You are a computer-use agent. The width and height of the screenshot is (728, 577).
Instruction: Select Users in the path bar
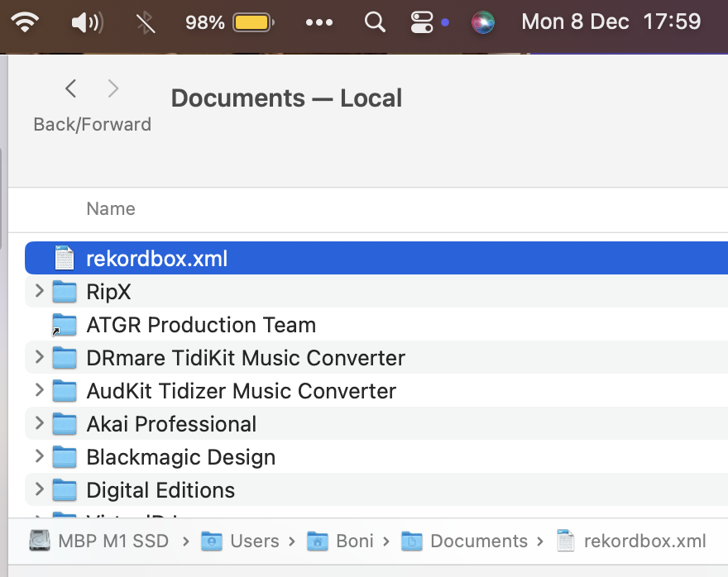click(253, 541)
